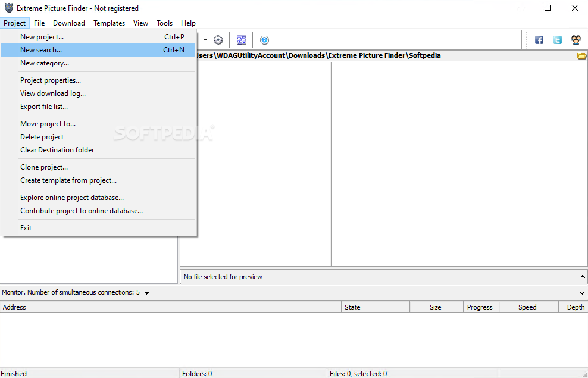Click the 'Finished' status bar text
Image resolution: width=588 pixels, height=378 pixels.
pyautogui.click(x=14, y=373)
